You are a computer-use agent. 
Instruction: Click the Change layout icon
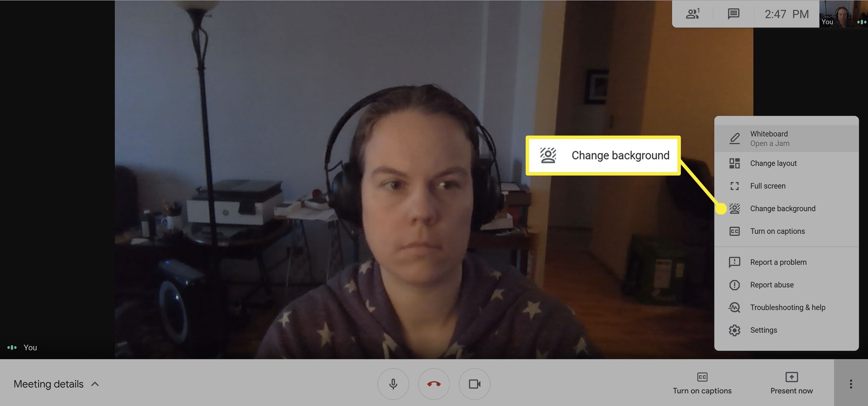point(735,163)
